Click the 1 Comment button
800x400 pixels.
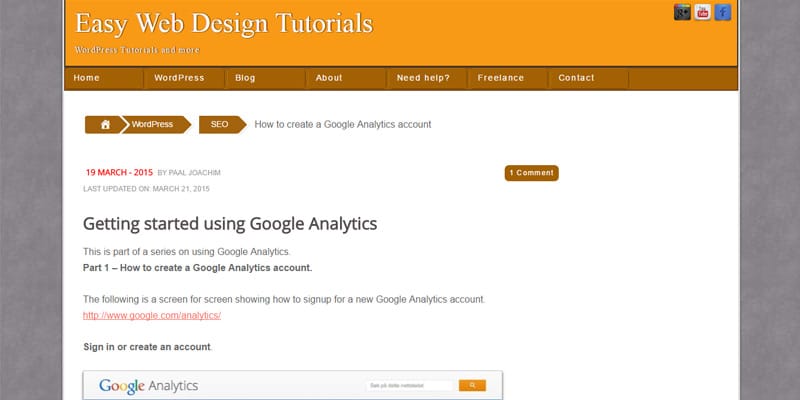pyautogui.click(x=532, y=173)
